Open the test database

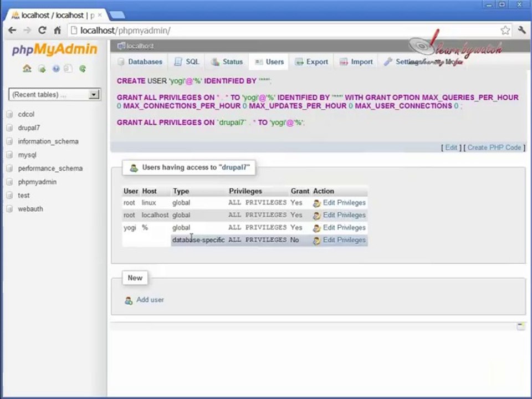tap(24, 196)
